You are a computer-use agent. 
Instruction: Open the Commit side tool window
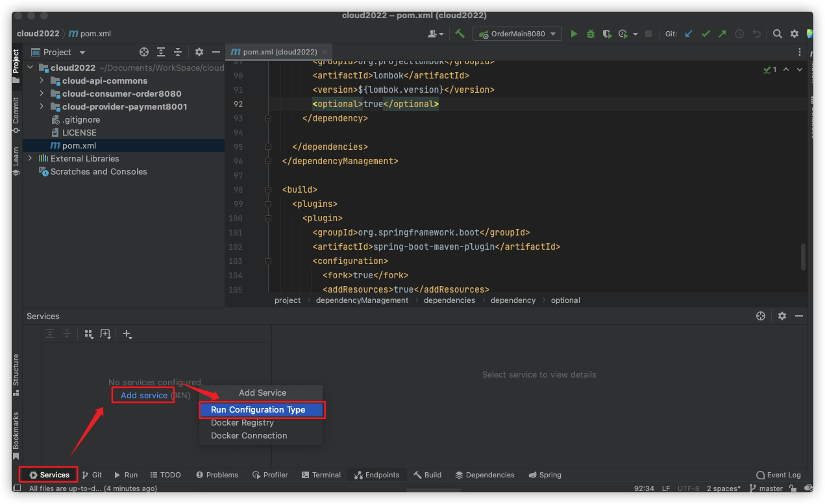coord(16,115)
